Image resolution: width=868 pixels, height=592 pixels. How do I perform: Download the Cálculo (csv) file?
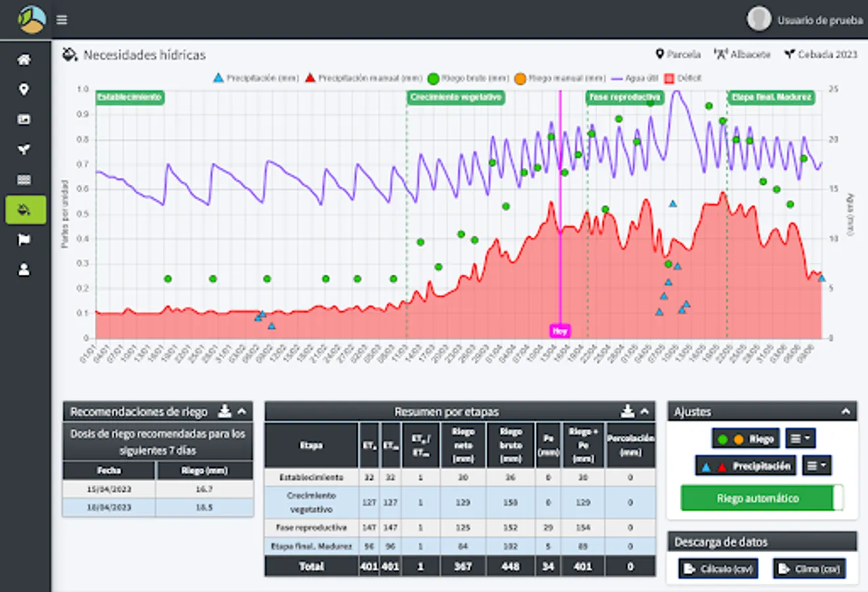coord(718,568)
